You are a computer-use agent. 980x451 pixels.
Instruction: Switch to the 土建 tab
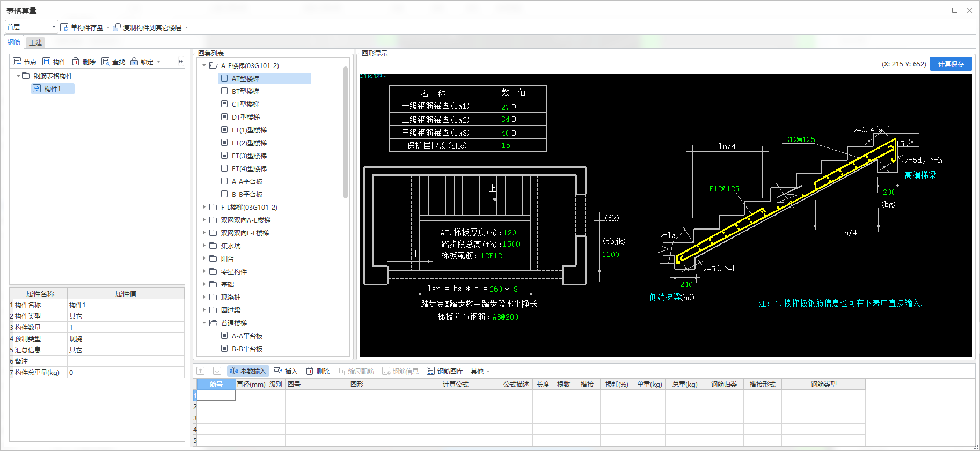pos(35,42)
